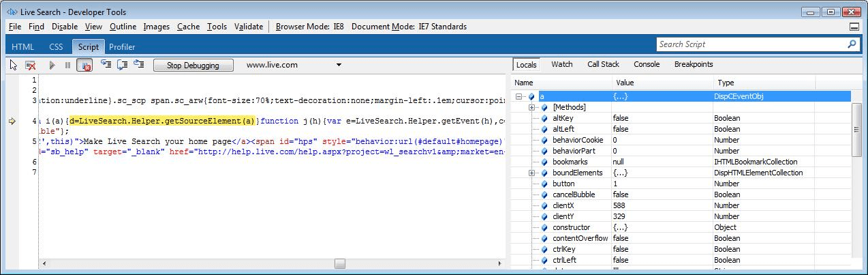Click the property icon beside constructor
This screenshot has width=868, height=275.
pyautogui.click(x=544, y=227)
